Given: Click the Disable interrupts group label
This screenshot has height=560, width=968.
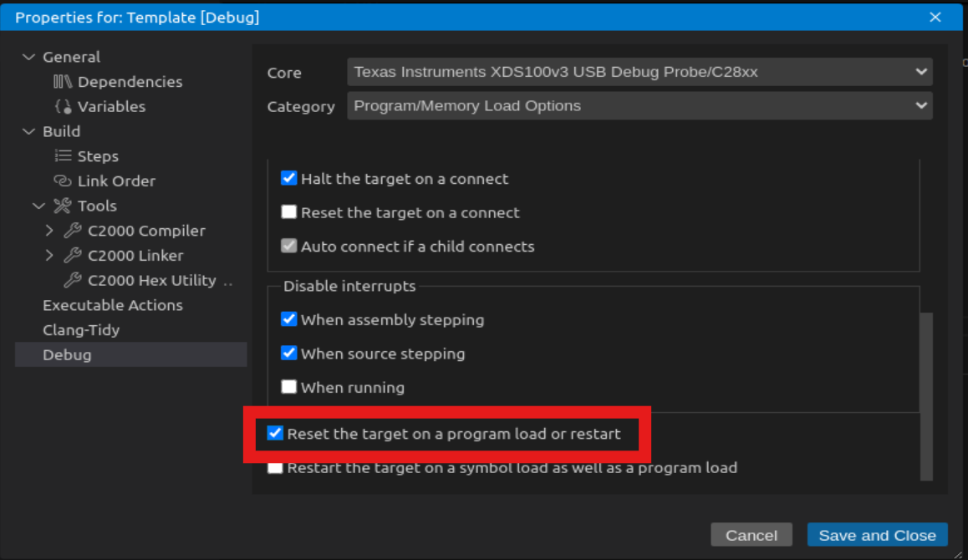Looking at the screenshot, I should 349,286.
